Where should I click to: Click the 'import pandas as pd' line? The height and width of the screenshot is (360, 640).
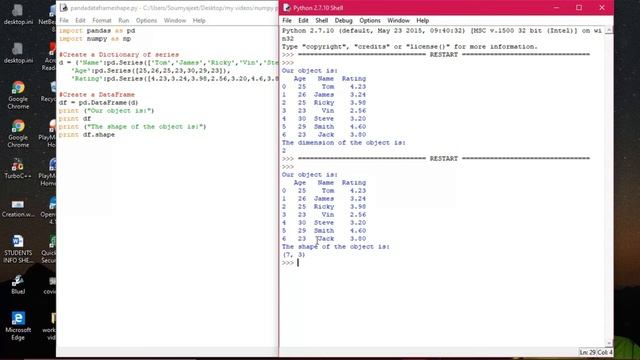[97, 31]
